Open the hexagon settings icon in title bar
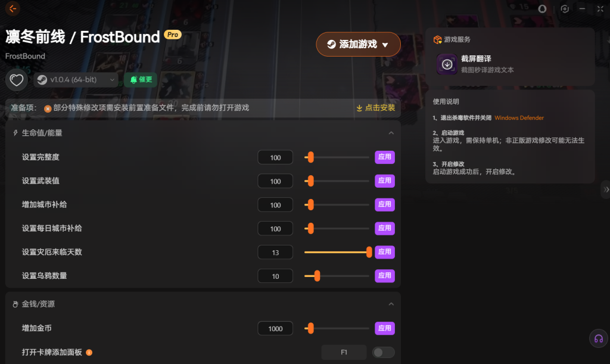 point(565,8)
